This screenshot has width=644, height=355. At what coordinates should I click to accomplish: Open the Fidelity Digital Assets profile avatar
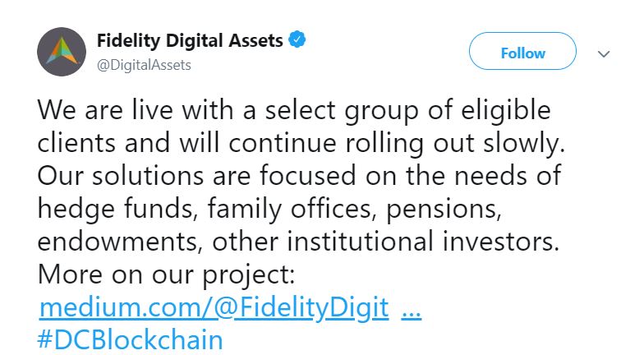(x=62, y=52)
